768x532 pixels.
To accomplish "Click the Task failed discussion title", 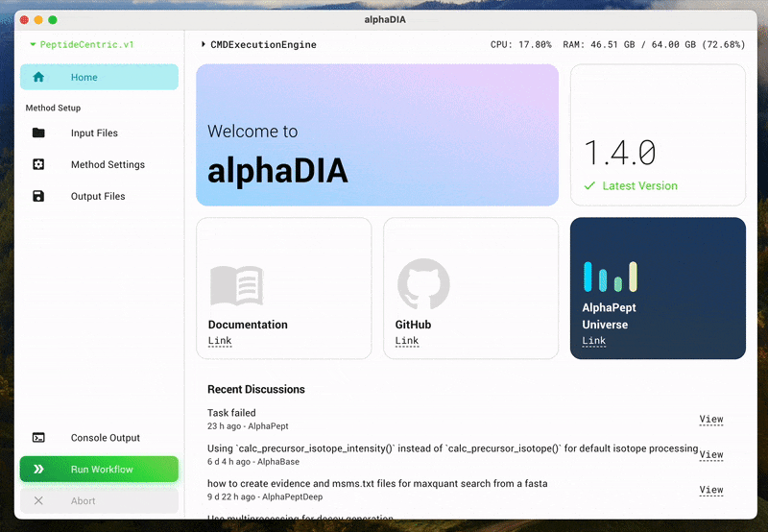I will (231, 413).
